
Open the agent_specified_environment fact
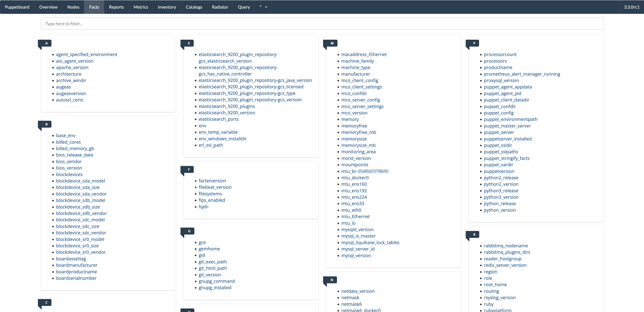(x=86, y=54)
